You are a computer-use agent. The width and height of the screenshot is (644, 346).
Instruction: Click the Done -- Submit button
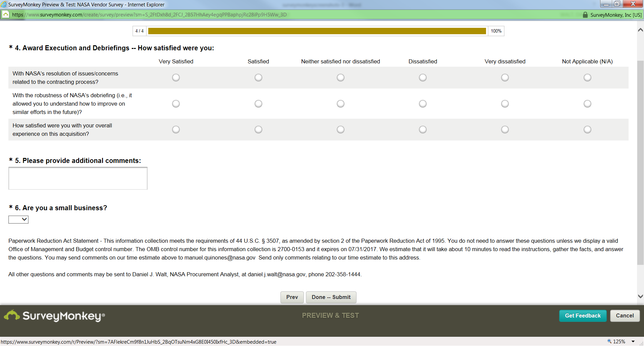point(331,297)
